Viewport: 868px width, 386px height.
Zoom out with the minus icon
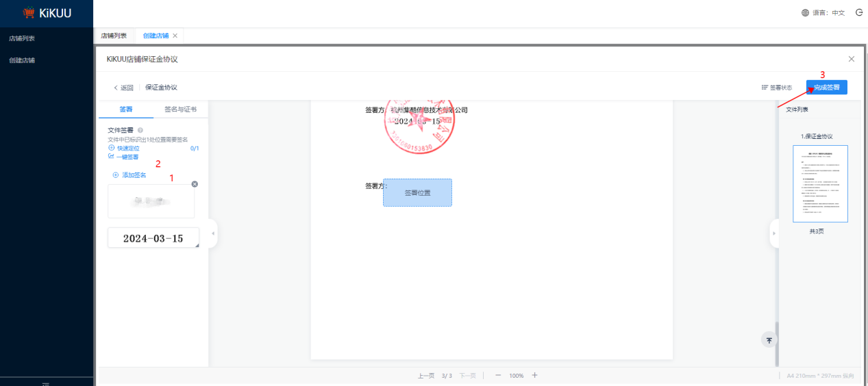498,375
